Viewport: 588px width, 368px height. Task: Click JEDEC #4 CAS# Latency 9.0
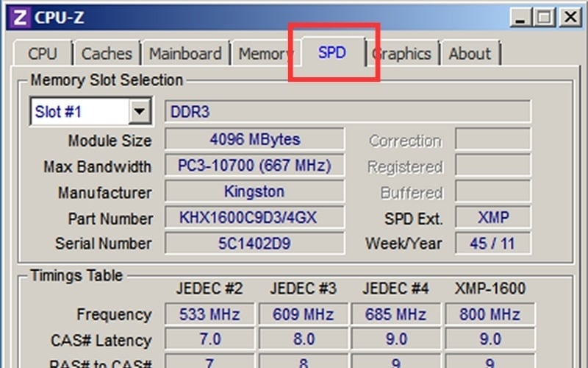(396, 339)
